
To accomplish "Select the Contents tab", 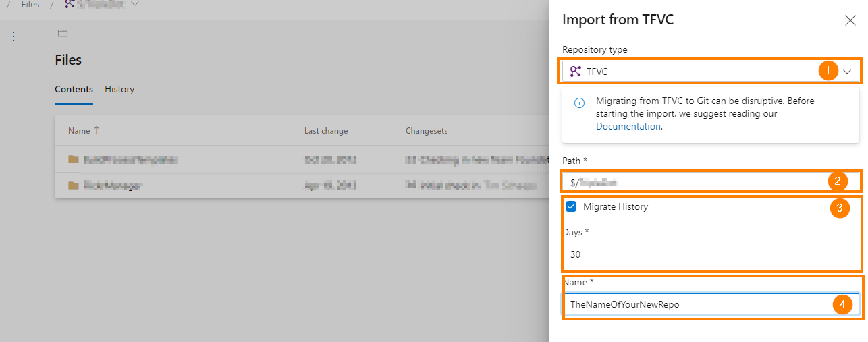I will pos(74,89).
